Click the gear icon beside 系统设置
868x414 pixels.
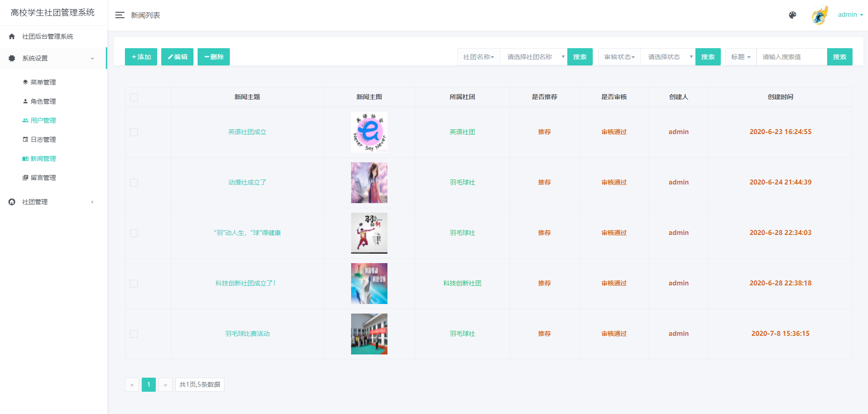[x=12, y=58]
